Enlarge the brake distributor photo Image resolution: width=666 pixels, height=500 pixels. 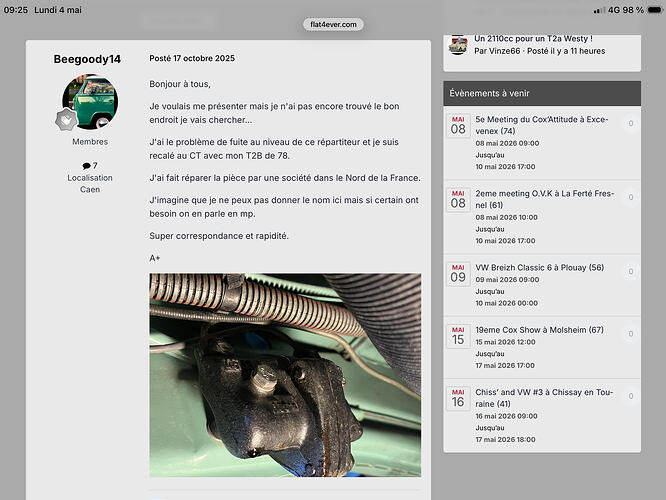285,375
